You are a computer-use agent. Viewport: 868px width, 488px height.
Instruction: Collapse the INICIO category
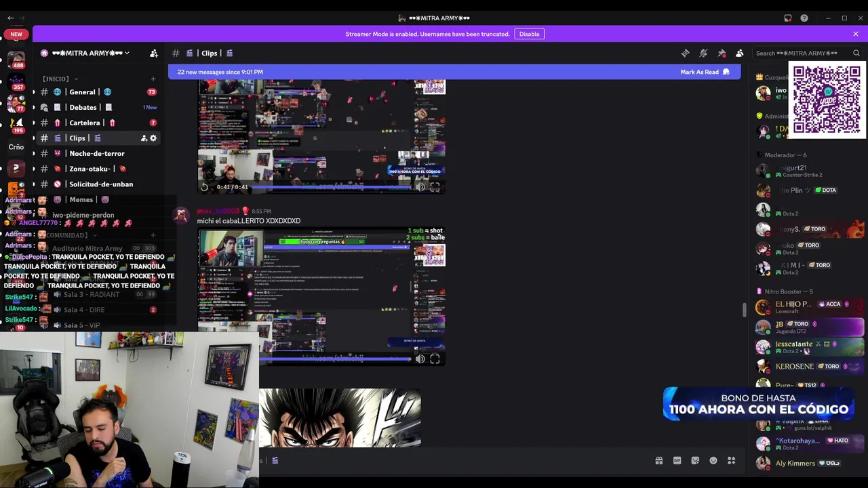pyautogui.click(x=60, y=79)
